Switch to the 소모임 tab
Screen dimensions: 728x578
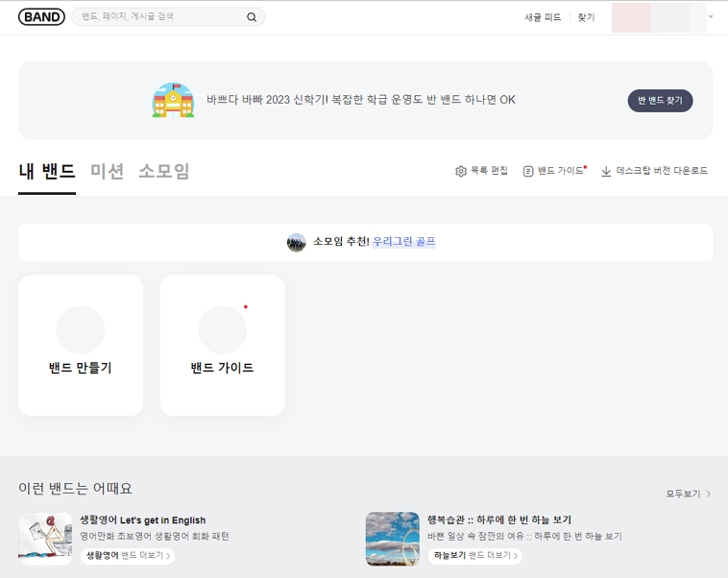tap(164, 171)
